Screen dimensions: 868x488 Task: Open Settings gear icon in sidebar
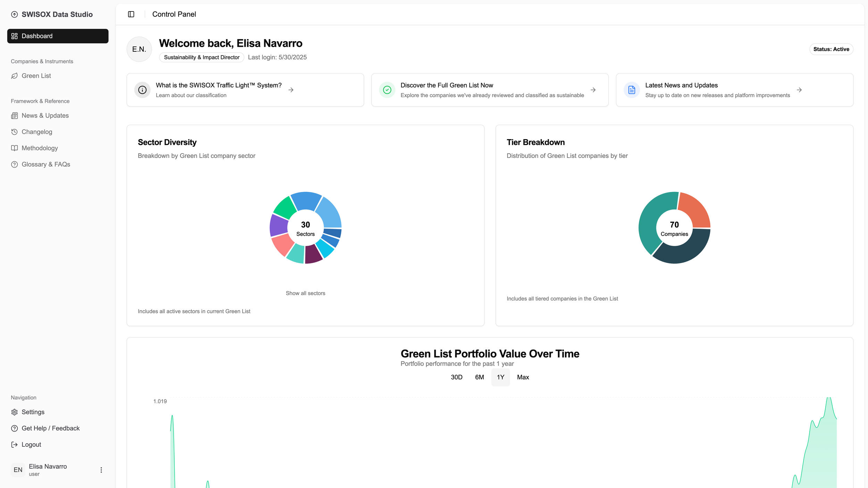point(14,412)
